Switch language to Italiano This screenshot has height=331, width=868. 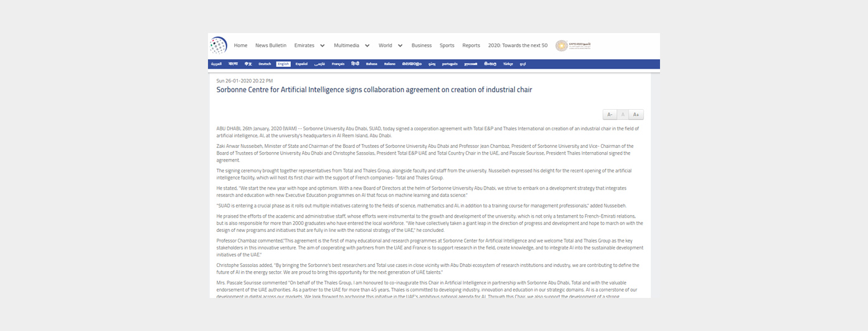pyautogui.click(x=390, y=64)
